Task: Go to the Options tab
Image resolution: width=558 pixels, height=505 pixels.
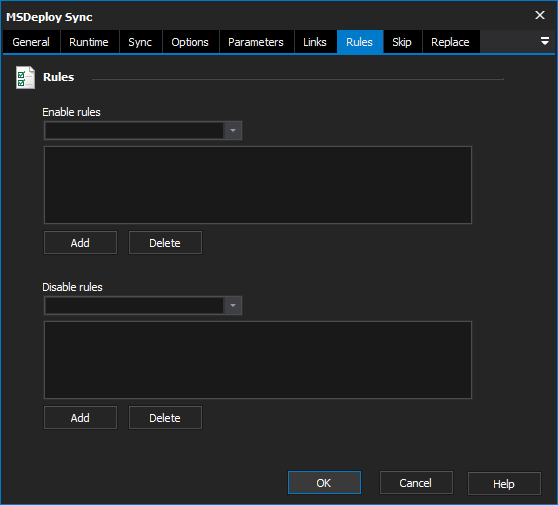Action: point(190,42)
